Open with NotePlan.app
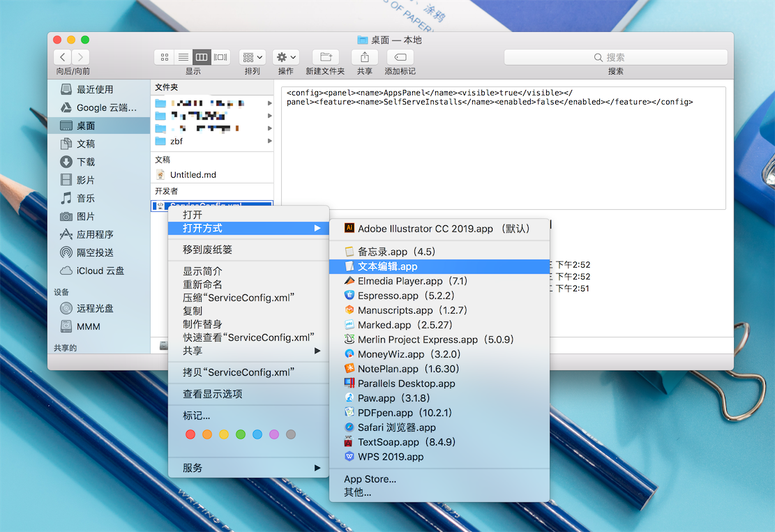775x532 pixels. pos(439,369)
